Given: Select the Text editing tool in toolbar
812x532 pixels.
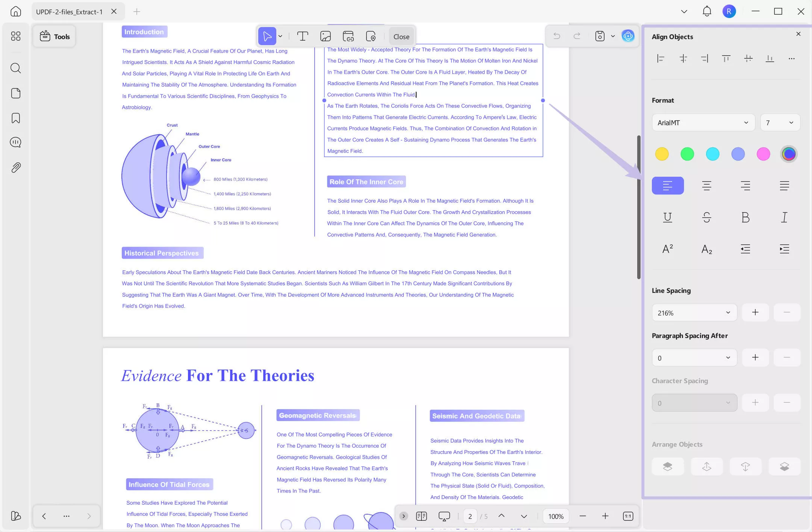Looking at the screenshot, I should [303, 36].
